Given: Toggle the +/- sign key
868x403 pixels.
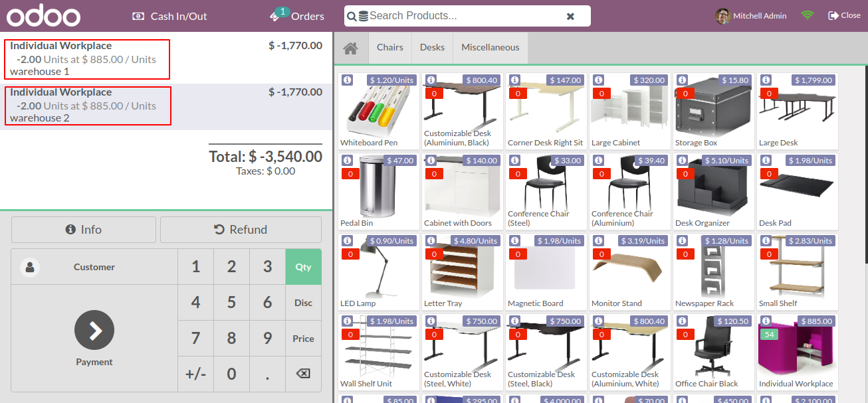Looking at the screenshot, I should [195, 374].
